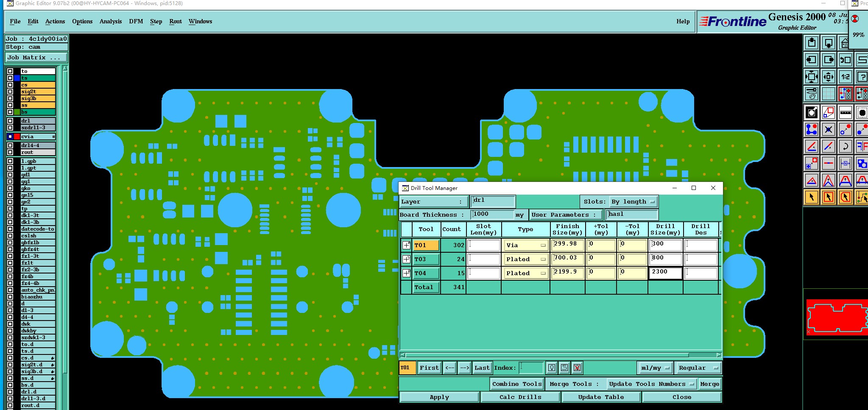Select the plain arrow pointer tool
Image resolution: width=868 pixels, height=410 pixels.
click(812, 197)
